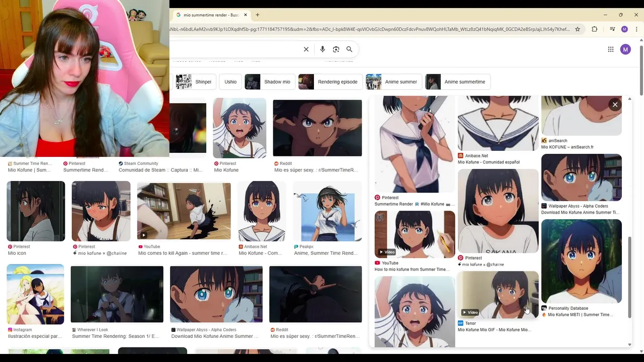Open the Chrome three-dot menu
This screenshot has height=362, width=644.
click(636, 29)
